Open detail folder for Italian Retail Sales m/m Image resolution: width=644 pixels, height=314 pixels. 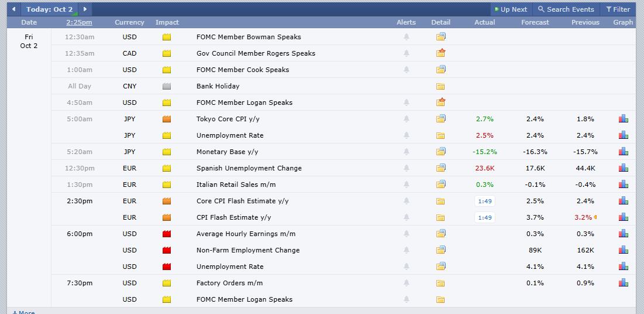(x=441, y=185)
